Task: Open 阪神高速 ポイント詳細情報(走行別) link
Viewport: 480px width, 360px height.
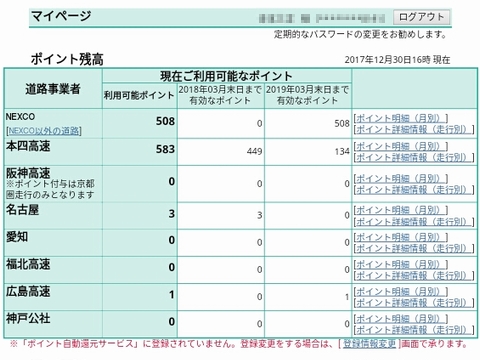Action: click(x=414, y=190)
